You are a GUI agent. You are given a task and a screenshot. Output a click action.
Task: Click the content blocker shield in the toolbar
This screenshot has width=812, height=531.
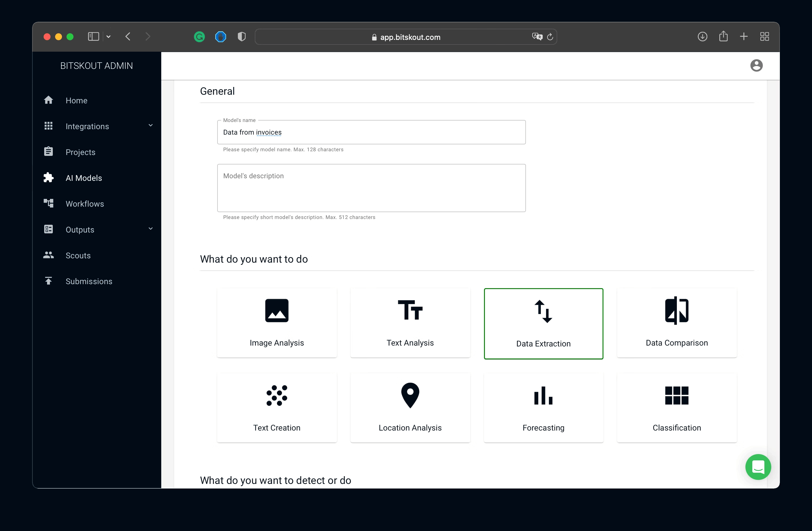coord(242,36)
